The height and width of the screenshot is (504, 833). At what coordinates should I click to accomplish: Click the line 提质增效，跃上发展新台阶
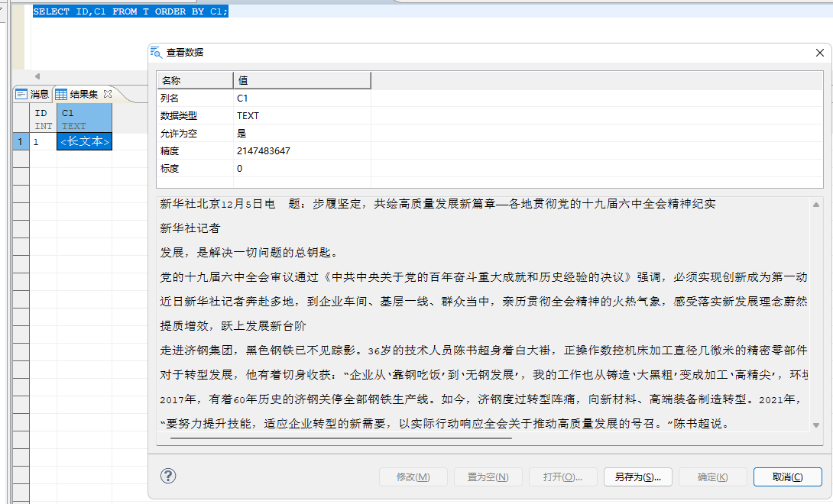point(232,326)
